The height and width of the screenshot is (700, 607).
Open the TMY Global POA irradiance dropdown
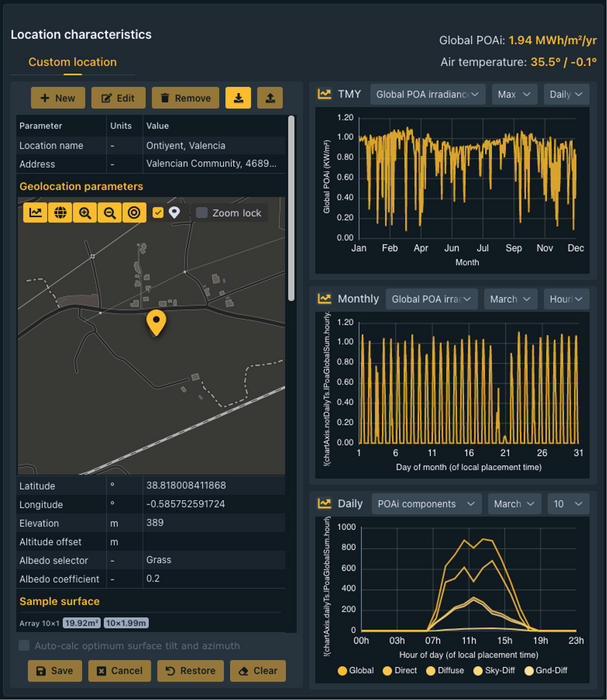pyautogui.click(x=427, y=94)
